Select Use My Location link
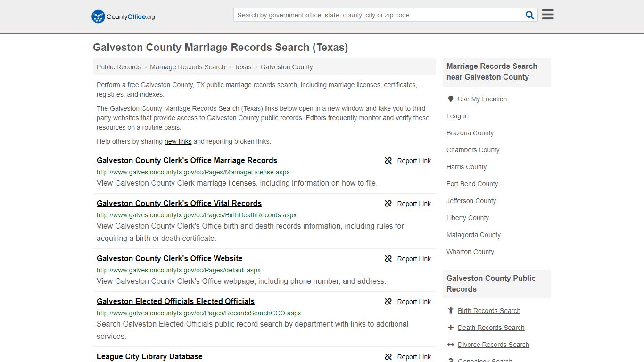 482,99
